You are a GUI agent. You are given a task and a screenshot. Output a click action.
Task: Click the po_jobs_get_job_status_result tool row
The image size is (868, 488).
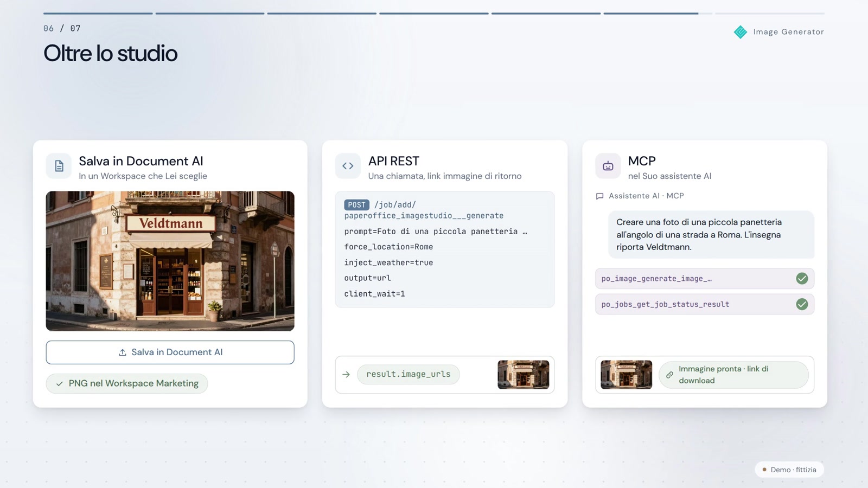pyautogui.click(x=705, y=304)
